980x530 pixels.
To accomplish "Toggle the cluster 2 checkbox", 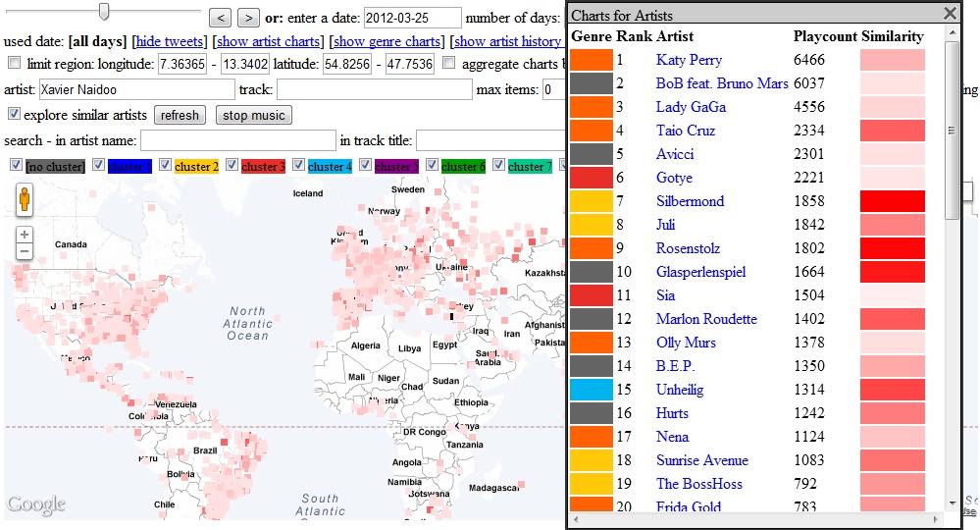I will [165, 165].
